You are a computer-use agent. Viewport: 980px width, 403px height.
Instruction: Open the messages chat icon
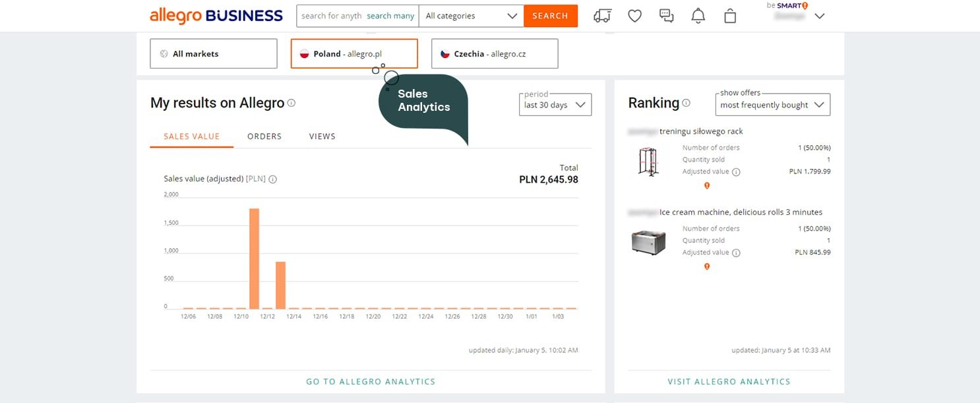[667, 16]
